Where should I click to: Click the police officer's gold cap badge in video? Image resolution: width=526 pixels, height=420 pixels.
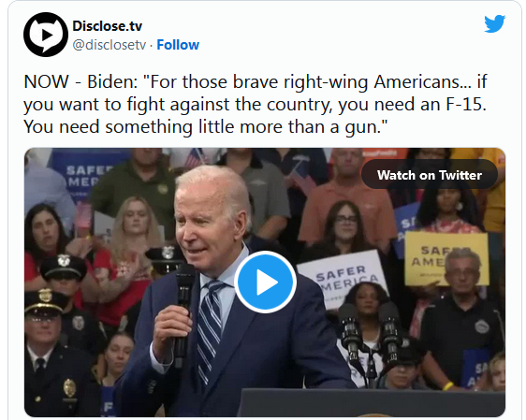click(x=45, y=296)
